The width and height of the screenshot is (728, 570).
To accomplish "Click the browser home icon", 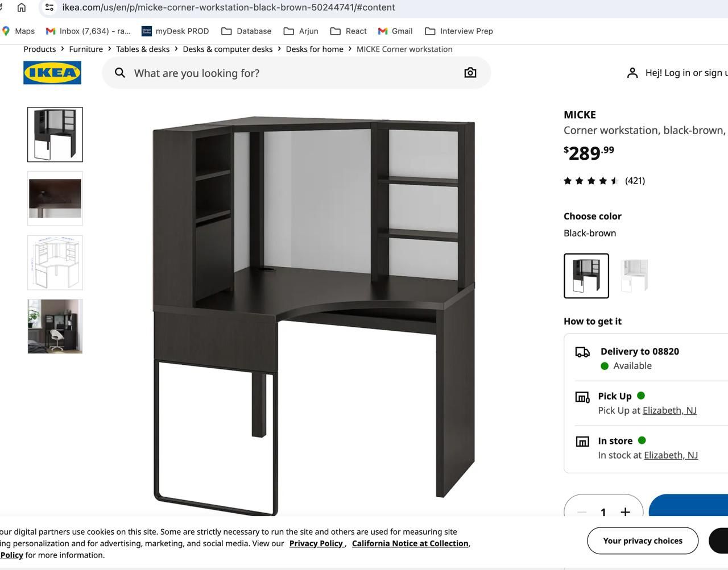I will pyautogui.click(x=22, y=7).
